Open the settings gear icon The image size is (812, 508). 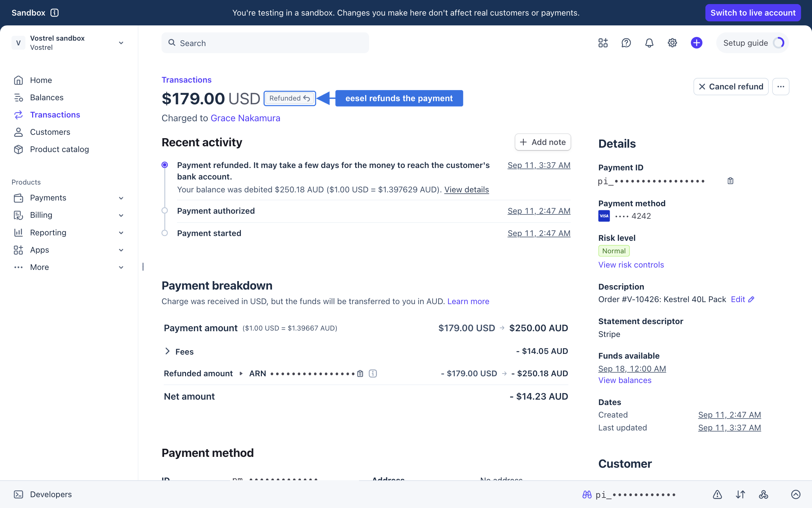(672, 43)
